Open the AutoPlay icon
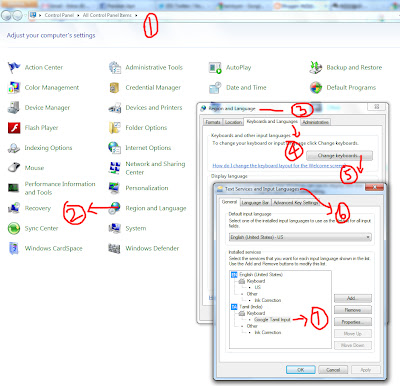 (x=215, y=67)
